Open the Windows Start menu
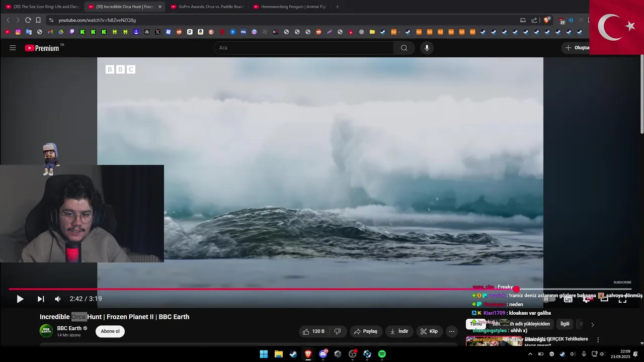This screenshot has height=362, width=644. point(264,354)
